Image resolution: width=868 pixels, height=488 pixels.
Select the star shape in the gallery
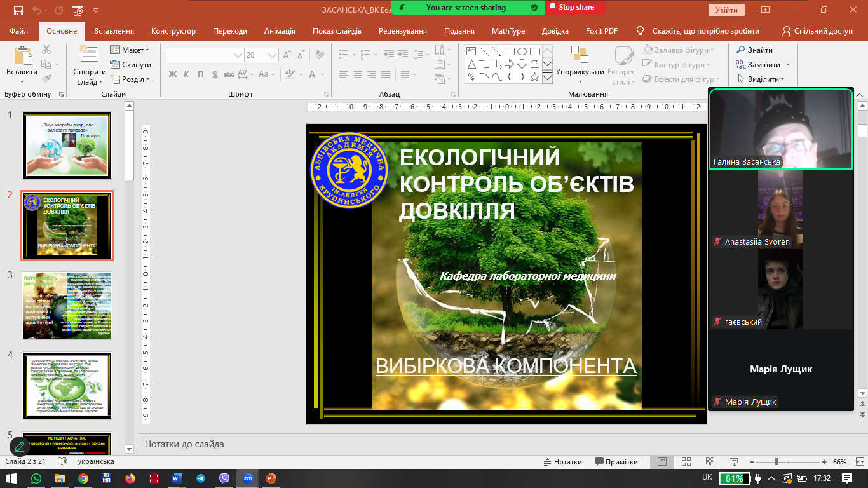point(534,78)
